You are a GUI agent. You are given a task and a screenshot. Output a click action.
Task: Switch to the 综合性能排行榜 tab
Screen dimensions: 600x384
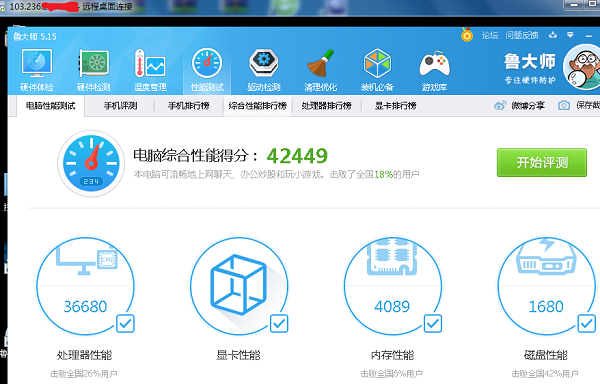(x=258, y=106)
